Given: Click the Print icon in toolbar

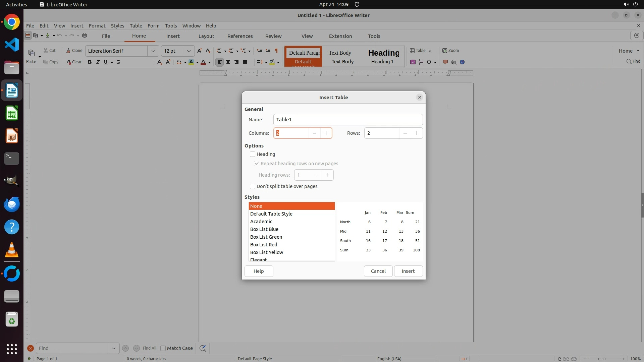Looking at the screenshot, I should [85, 36].
